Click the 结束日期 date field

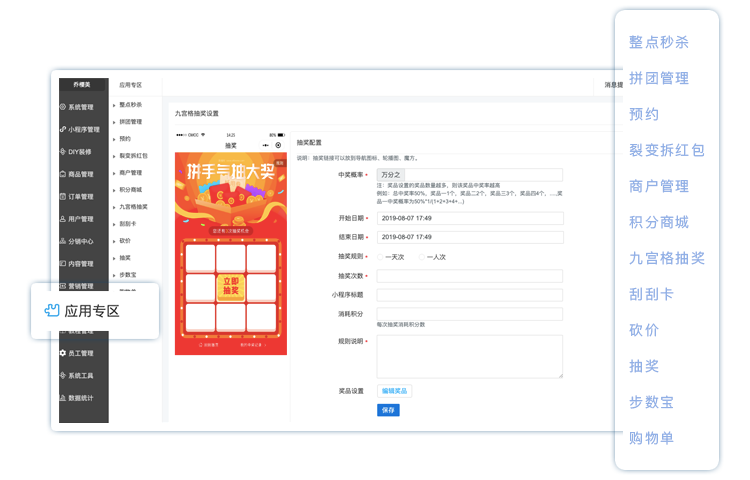pyautogui.click(x=470, y=237)
